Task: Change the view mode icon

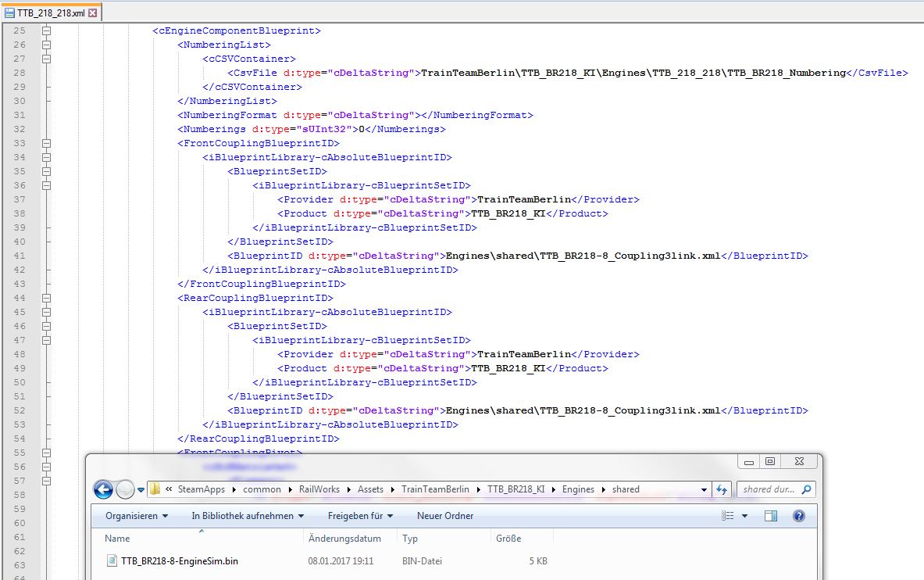Action: click(x=728, y=516)
